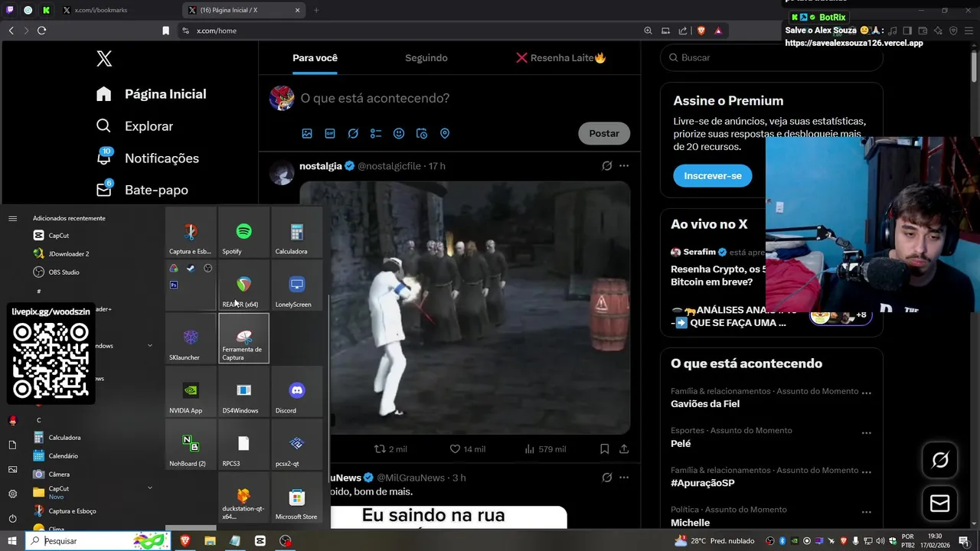Add a poll to the new post

tap(376, 133)
